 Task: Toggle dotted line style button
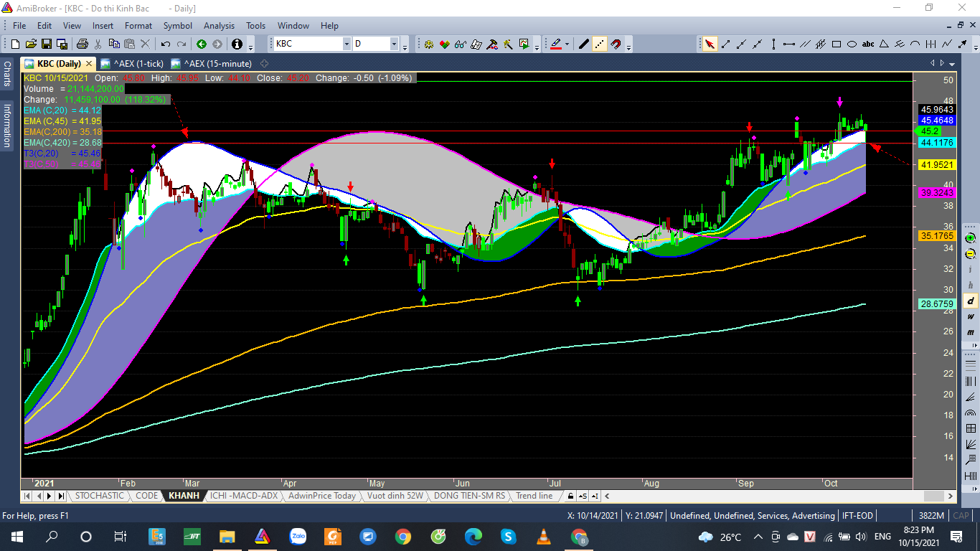click(x=600, y=44)
